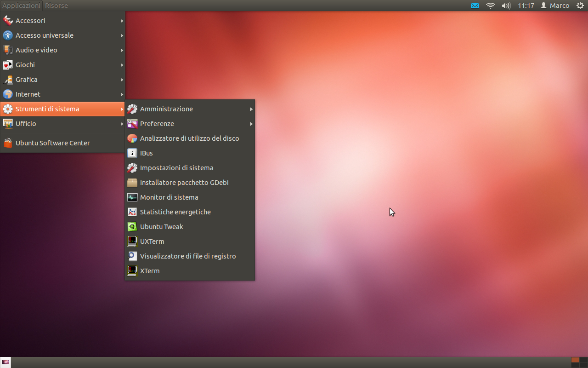Click the XTerm text label
The width and height of the screenshot is (588, 368).
coord(150,271)
